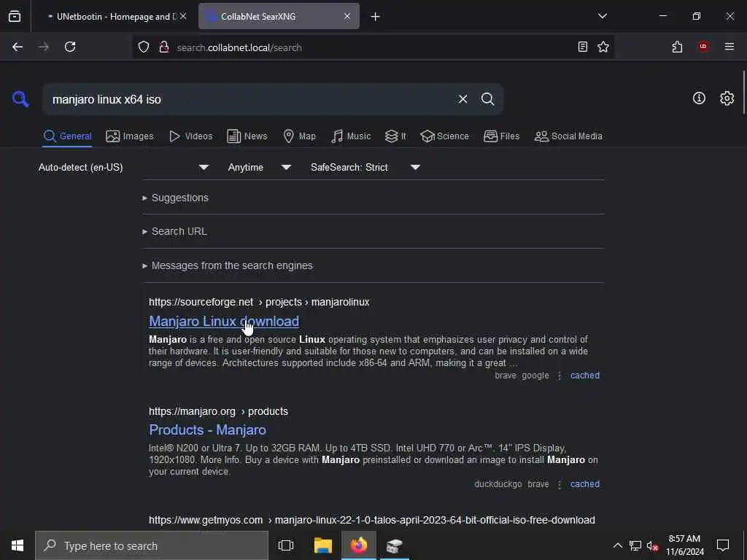Viewport: 747px width, 560px height.
Task: Switch to the Social Media tab
Action: pyautogui.click(x=568, y=136)
